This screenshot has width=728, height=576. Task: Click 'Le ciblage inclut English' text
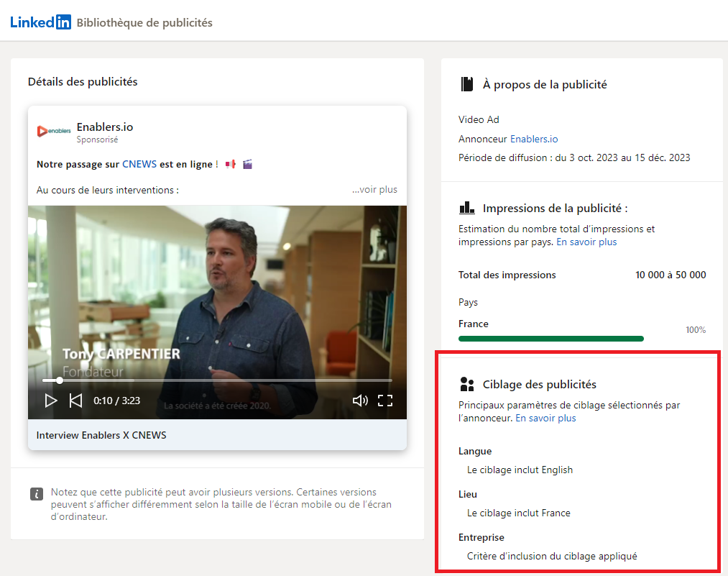[520, 470]
